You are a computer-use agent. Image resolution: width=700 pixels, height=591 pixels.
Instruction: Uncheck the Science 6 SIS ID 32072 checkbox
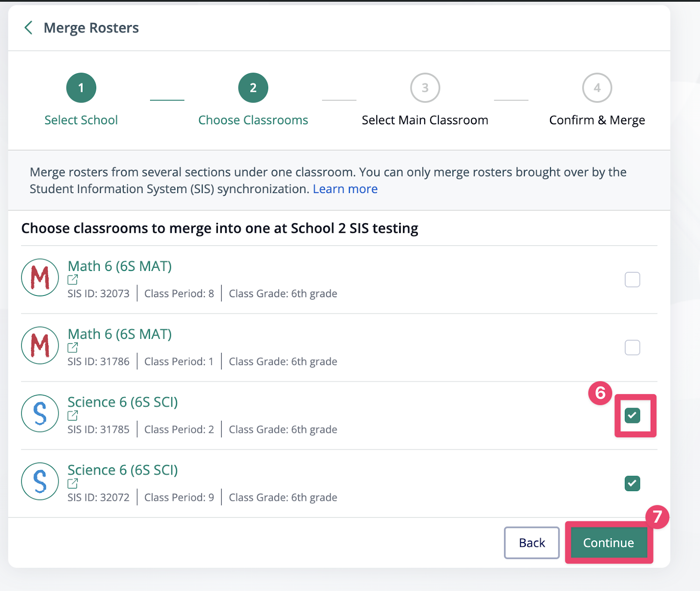click(x=632, y=483)
